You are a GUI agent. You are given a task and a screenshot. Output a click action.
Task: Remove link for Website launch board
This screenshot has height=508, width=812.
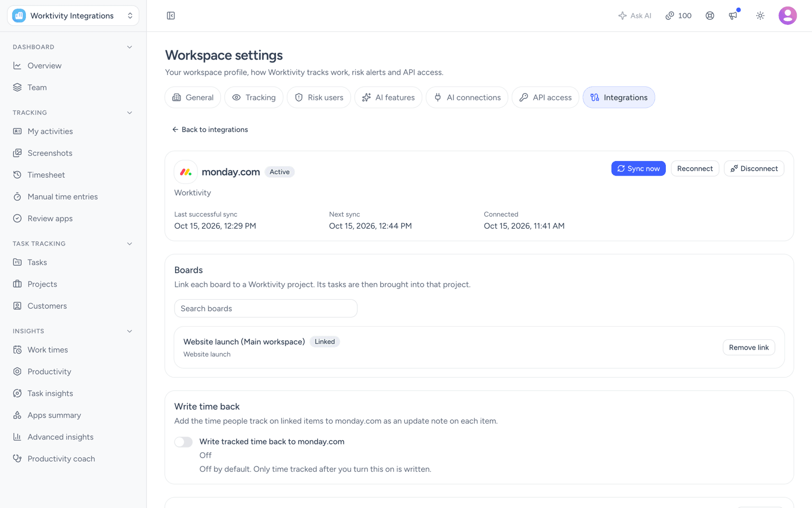coord(749,347)
